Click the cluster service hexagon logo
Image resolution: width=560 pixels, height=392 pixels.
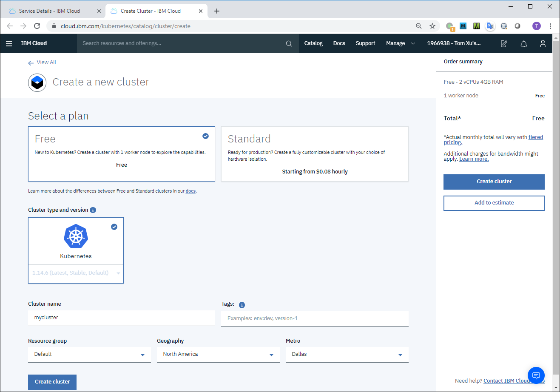[x=37, y=82]
